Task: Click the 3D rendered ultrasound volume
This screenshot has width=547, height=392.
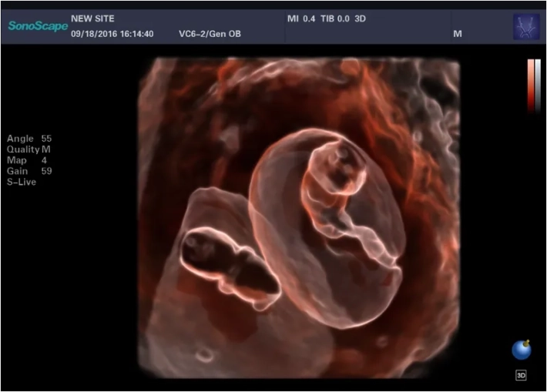Action: 299,216
